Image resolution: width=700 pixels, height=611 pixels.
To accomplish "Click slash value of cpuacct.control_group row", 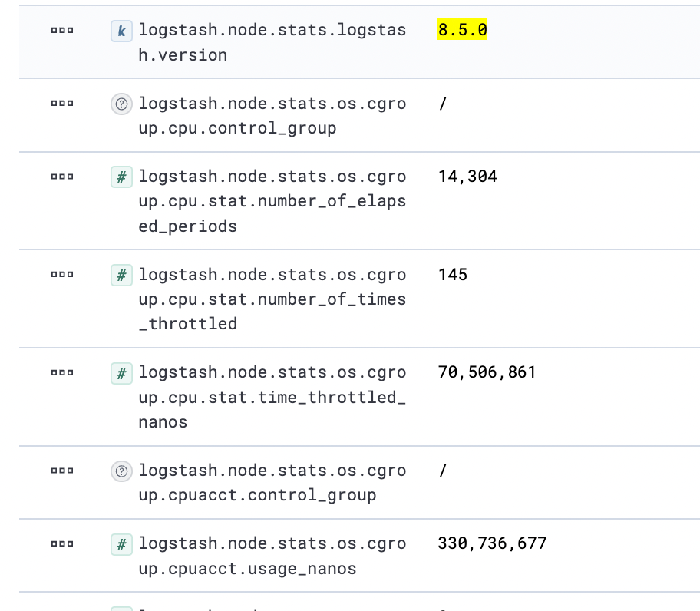I will [x=442, y=471].
